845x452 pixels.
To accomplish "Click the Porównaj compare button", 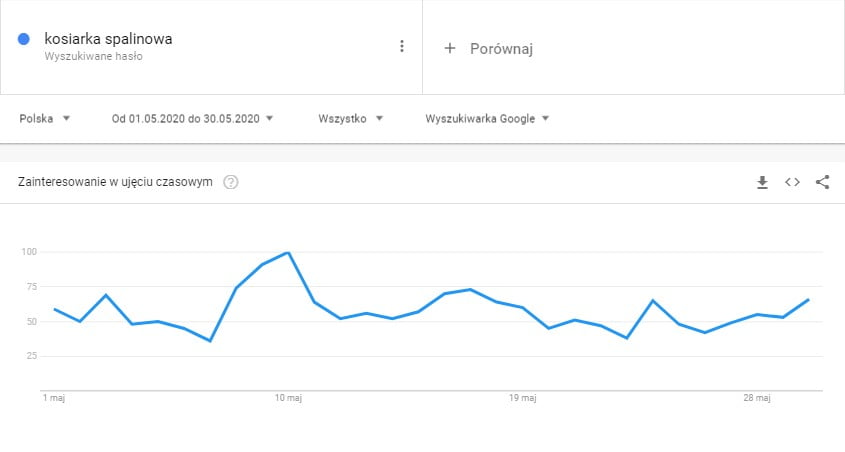I will pyautogui.click(x=489, y=48).
